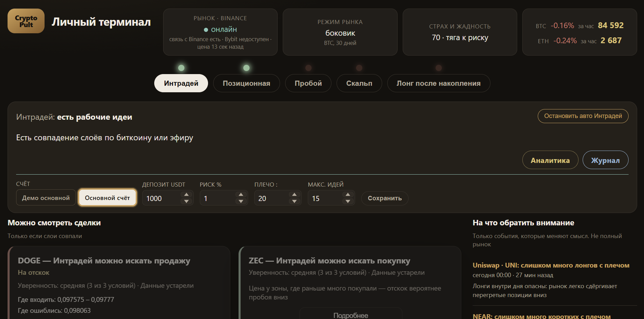Select the Демо основной account
This screenshot has height=319, width=644.
[46, 198]
